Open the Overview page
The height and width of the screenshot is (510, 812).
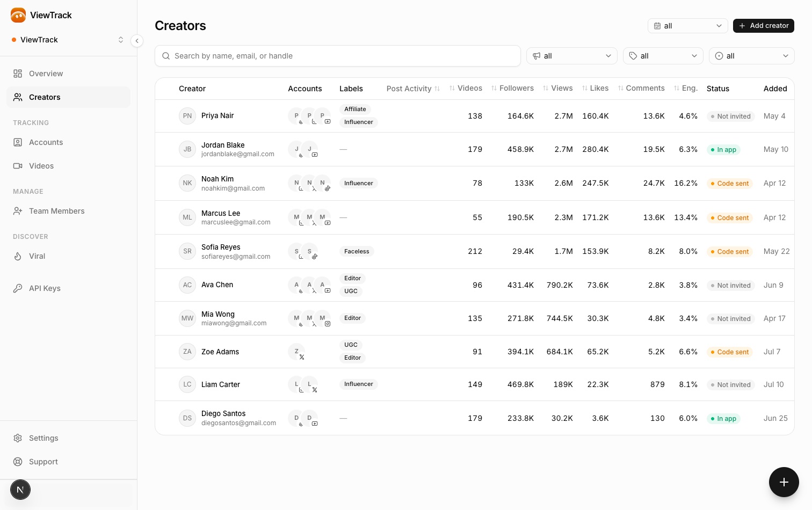pos(68,74)
